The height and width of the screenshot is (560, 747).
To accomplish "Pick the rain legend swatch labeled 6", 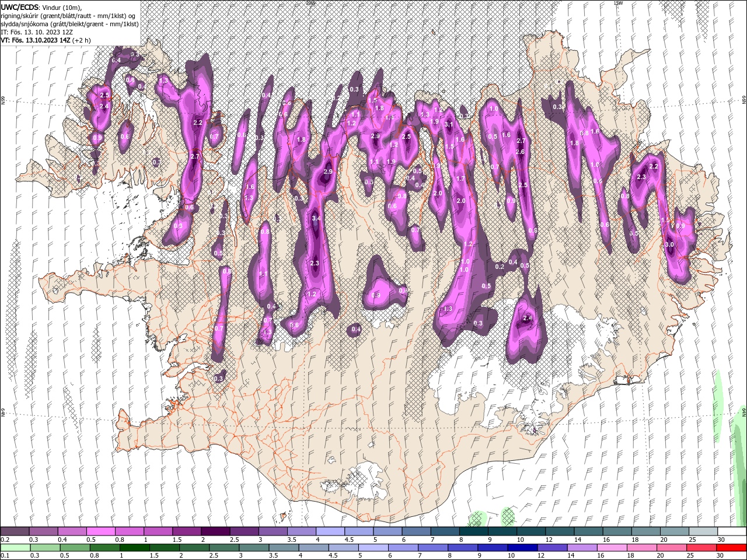I will coord(403,547).
